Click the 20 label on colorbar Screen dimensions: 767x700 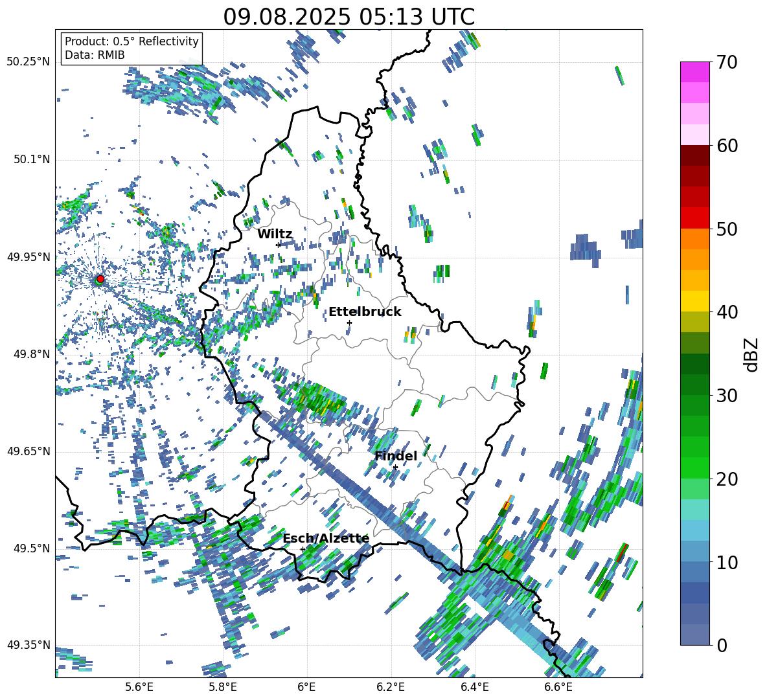[727, 479]
